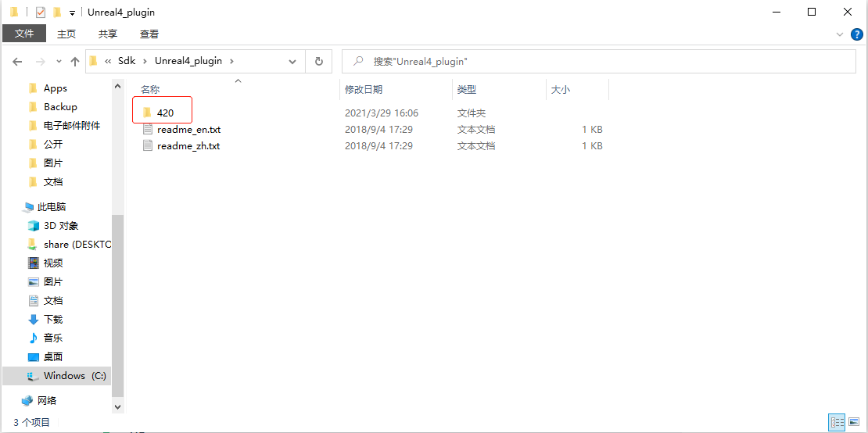The width and height of the screenshot is (868, 433).
Task: Click the 此电脑 computer icon
Action: pos(27,207)
